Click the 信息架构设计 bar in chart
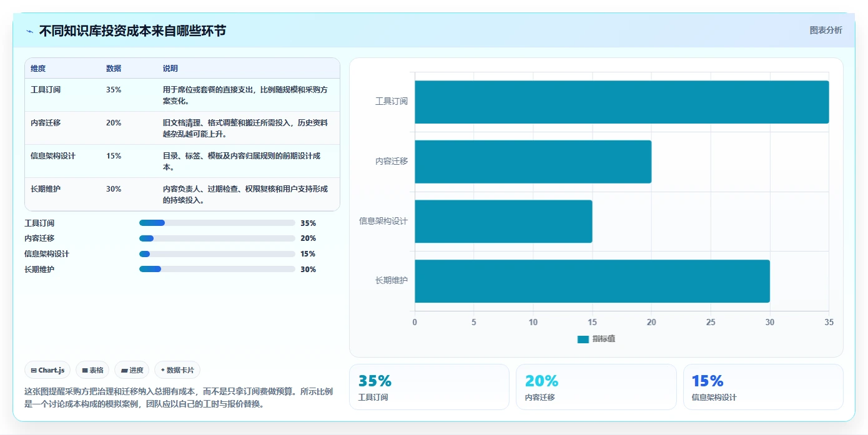The width and height of the screenshot is (868, 435). [503, 222]
